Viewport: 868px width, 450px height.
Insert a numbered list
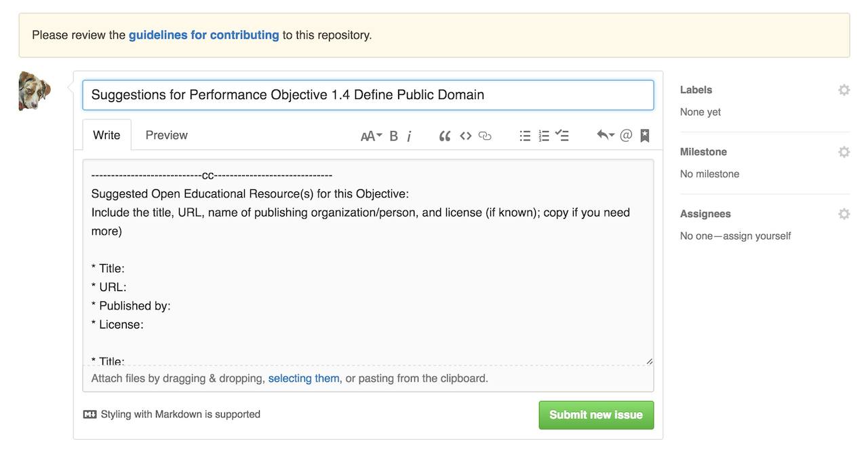544,136
